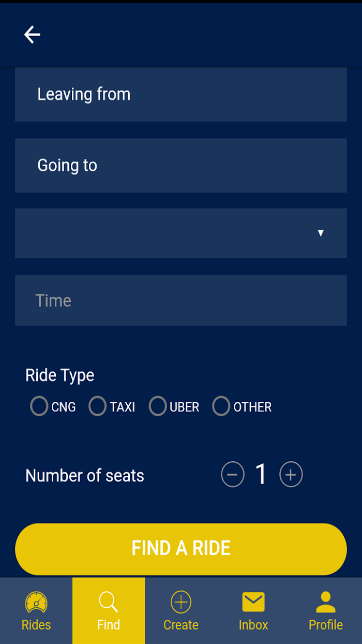Pick the OTHER ride type
Screen dimensions: 362x644
tap(221, 406)
